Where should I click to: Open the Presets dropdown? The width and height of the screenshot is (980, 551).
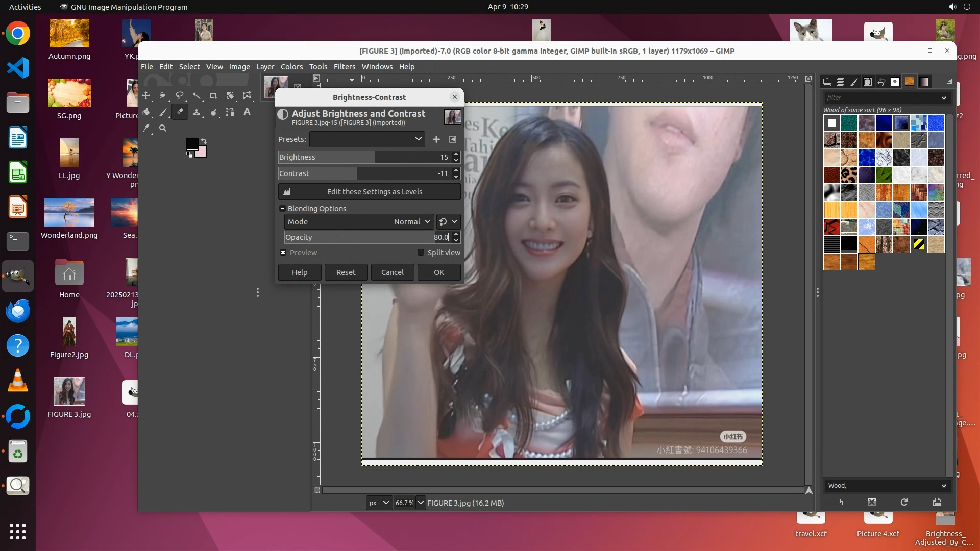[x=367, y=139]
